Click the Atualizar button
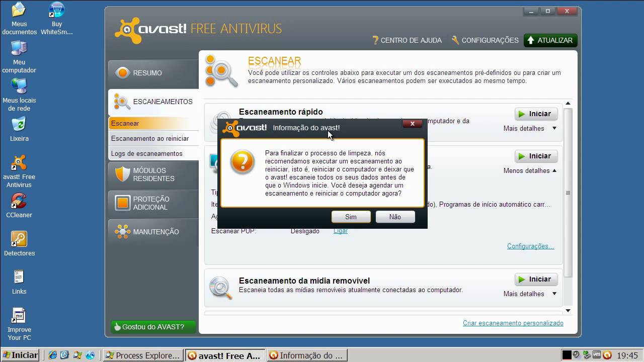 click(x=550, y=40)
